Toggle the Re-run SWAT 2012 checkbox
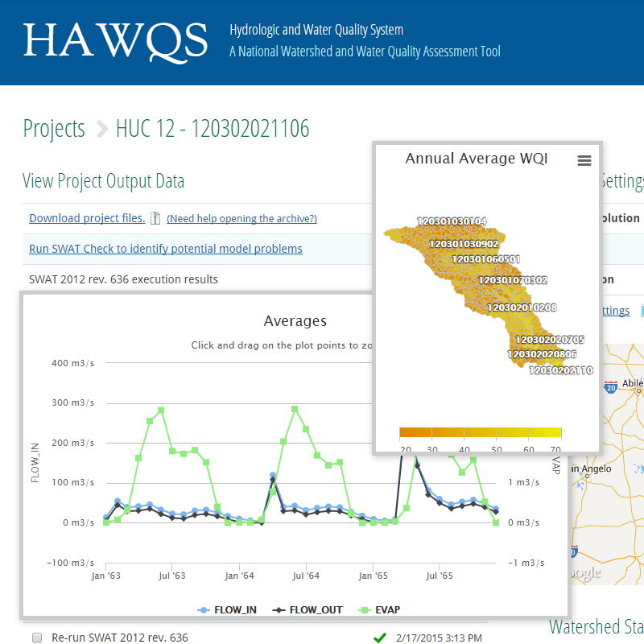Screen dimensions: 644x644 coord(37,638)
